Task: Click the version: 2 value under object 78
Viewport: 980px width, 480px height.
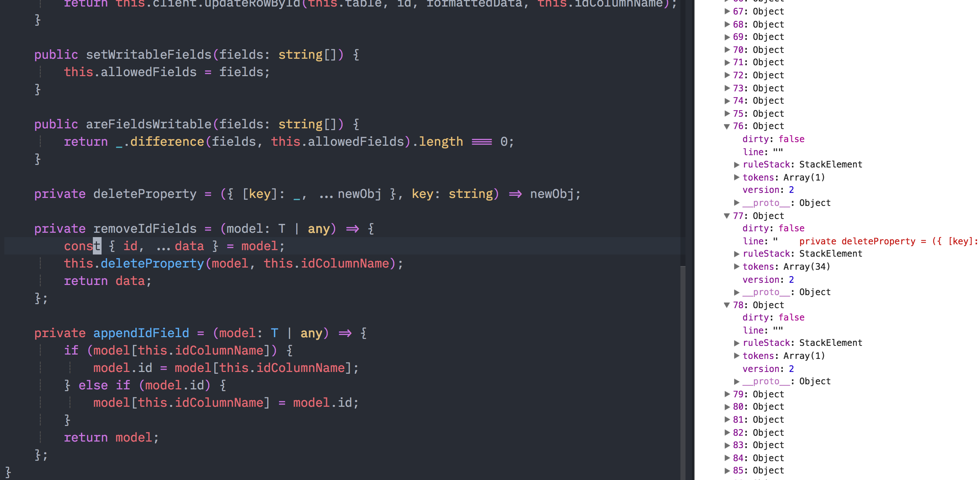Action: (791, 369)
